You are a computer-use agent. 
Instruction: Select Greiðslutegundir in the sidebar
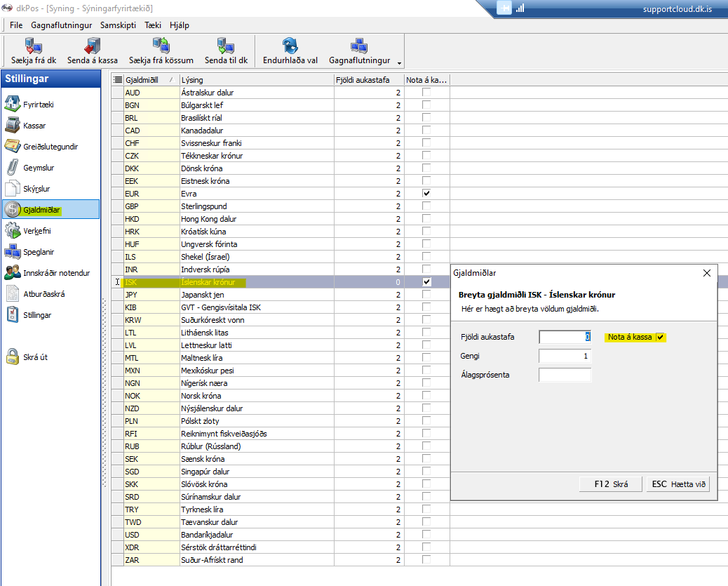point(50,147)
